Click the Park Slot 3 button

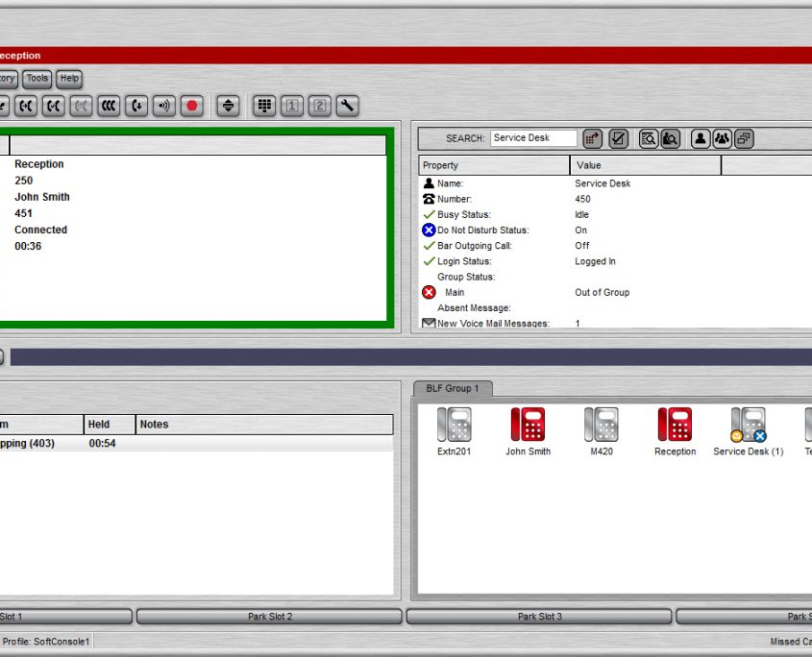[x=539, y=617]
